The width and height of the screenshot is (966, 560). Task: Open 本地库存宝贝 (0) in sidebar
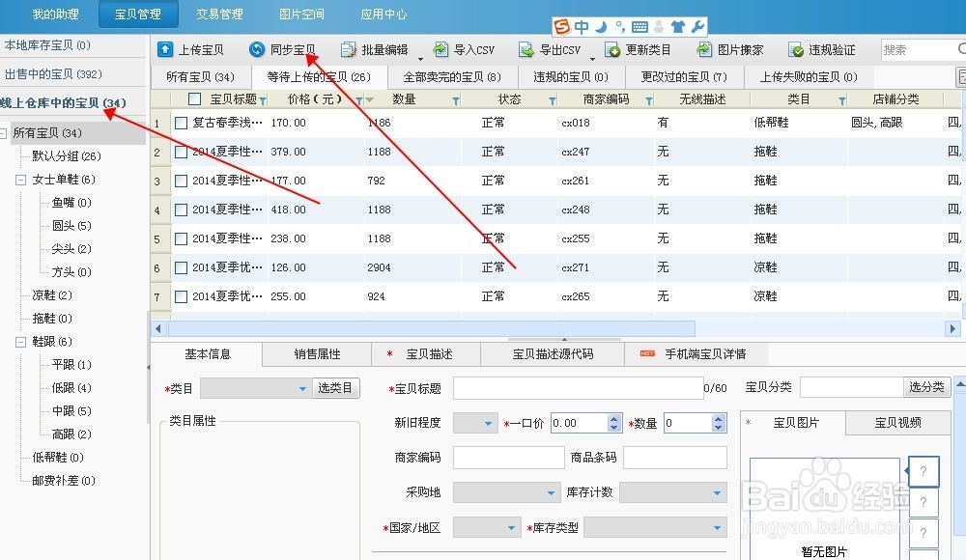pyautogui.click(x=47, y=45)
